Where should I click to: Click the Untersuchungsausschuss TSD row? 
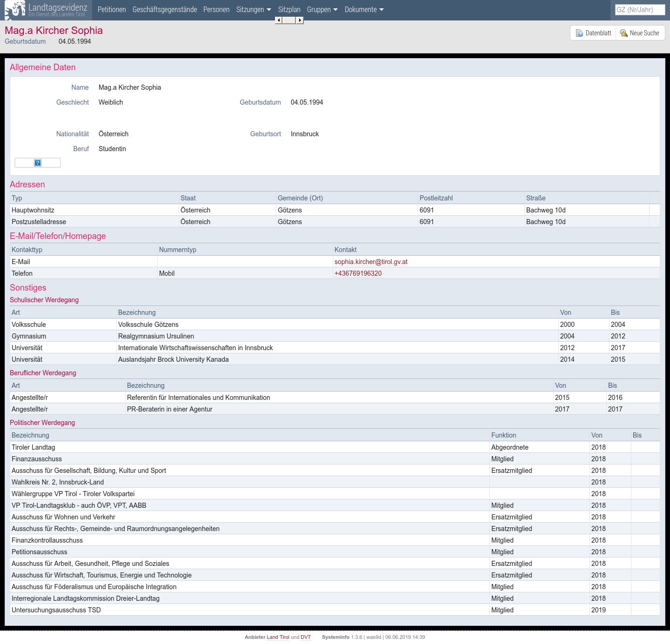coord(335,610)
